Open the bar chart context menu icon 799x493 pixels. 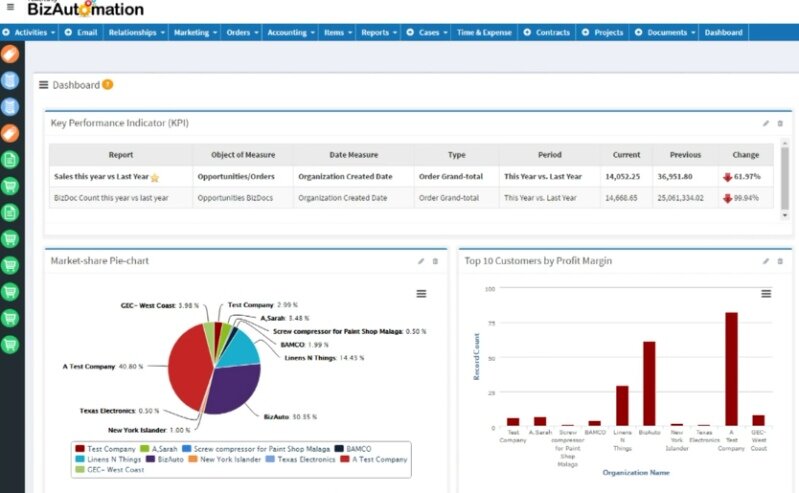[766, 293]
